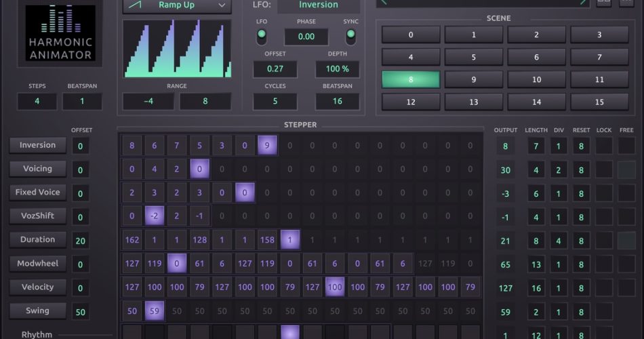The width and height of the screenshot is (644, 339).
Task: Select the Fixed Voice parameter button
Action: (x=38, y=192)
